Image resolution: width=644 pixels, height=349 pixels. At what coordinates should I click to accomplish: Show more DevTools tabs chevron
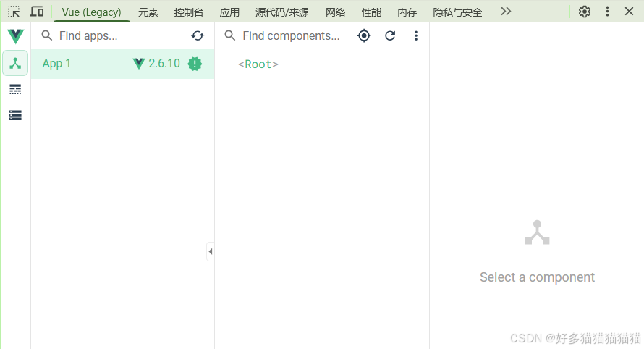click(x=506, y=12)
